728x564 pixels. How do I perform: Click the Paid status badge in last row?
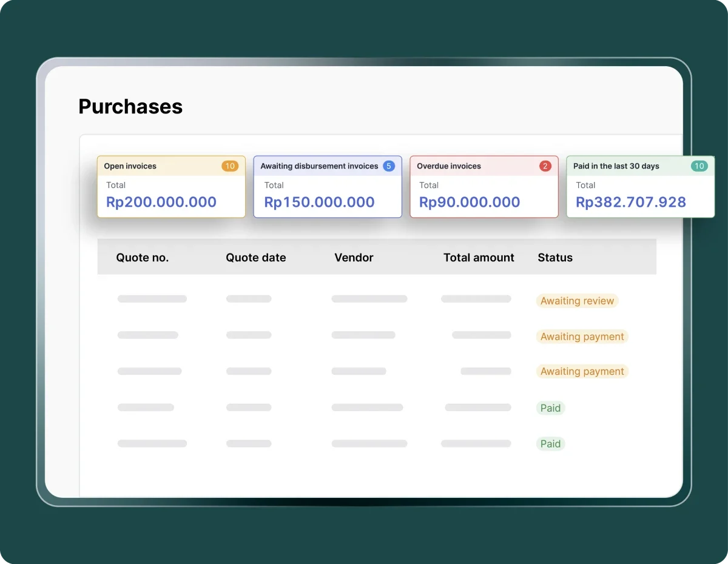click(550, 444)
